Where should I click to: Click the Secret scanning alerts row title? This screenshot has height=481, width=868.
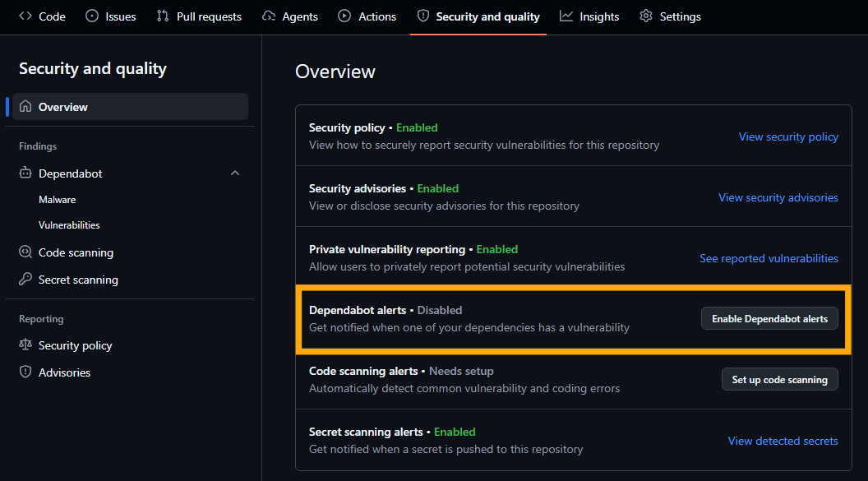click(x=366, y=432)
